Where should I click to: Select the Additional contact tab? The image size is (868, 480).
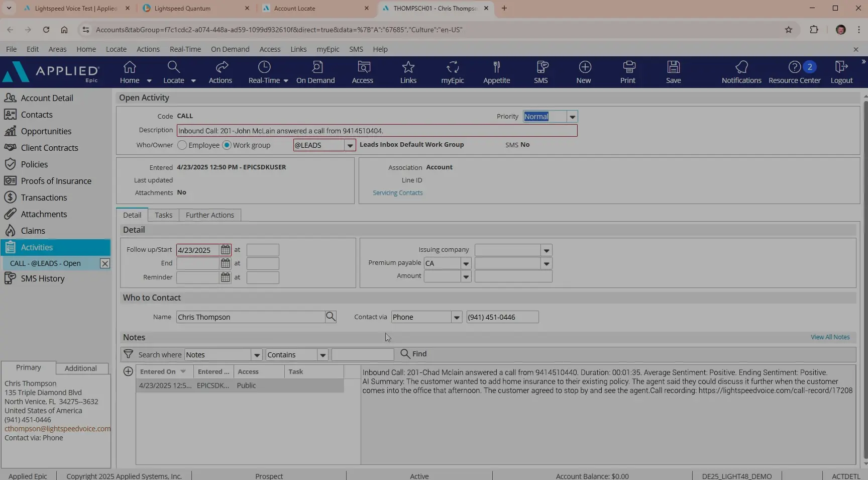point(80,368)
